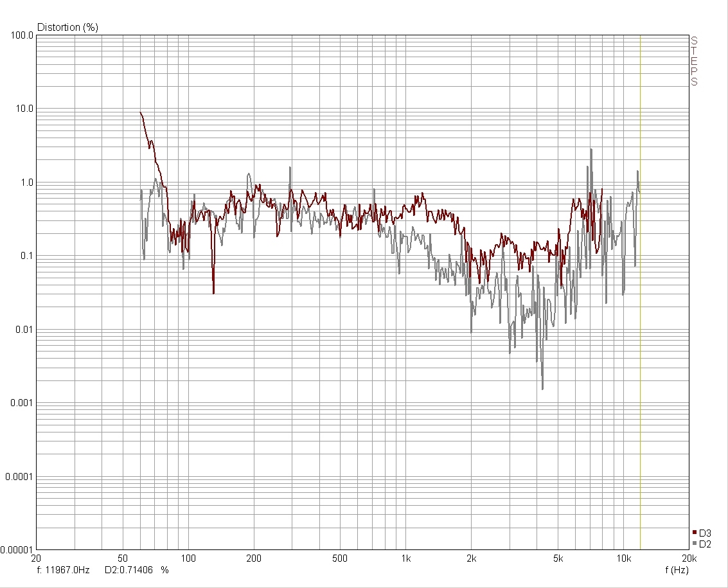The width and height of the screenshot is (728, 588).
Task: Click the 1.0 label on the Y-axis
Action: coord(26,183)
